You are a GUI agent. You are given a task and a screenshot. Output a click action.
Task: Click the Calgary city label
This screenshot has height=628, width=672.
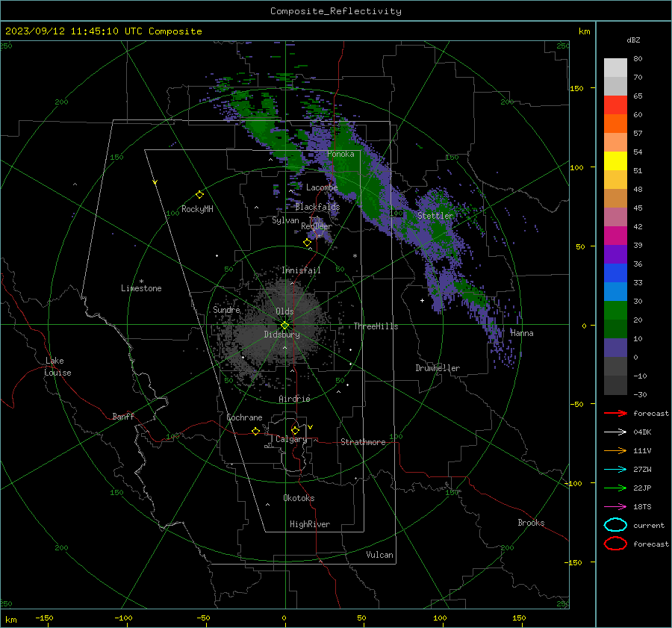[291, 439]
